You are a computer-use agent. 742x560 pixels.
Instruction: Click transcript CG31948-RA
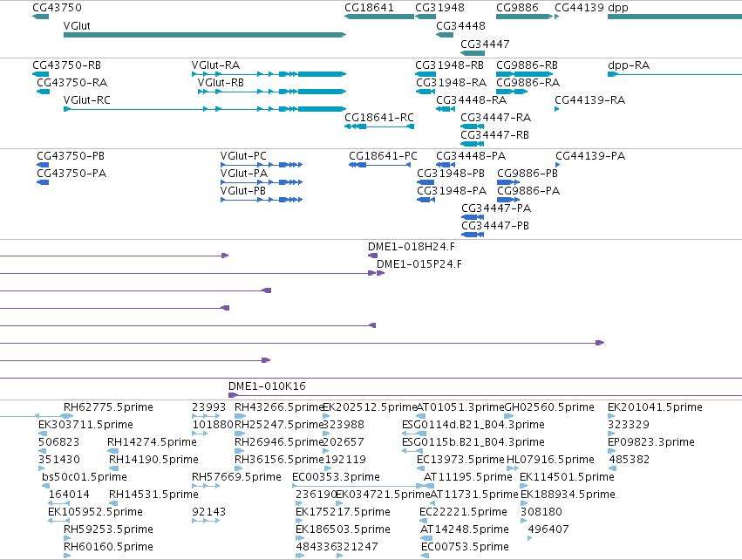425,92
